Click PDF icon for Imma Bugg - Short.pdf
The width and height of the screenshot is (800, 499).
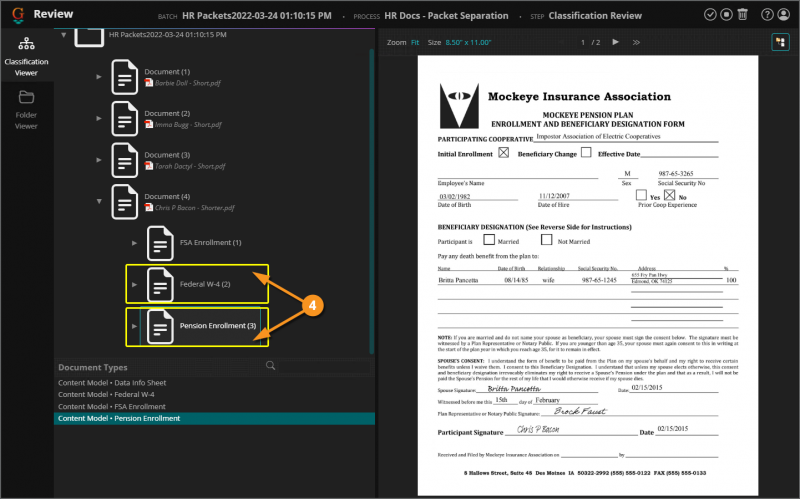[x=148, y=124]
